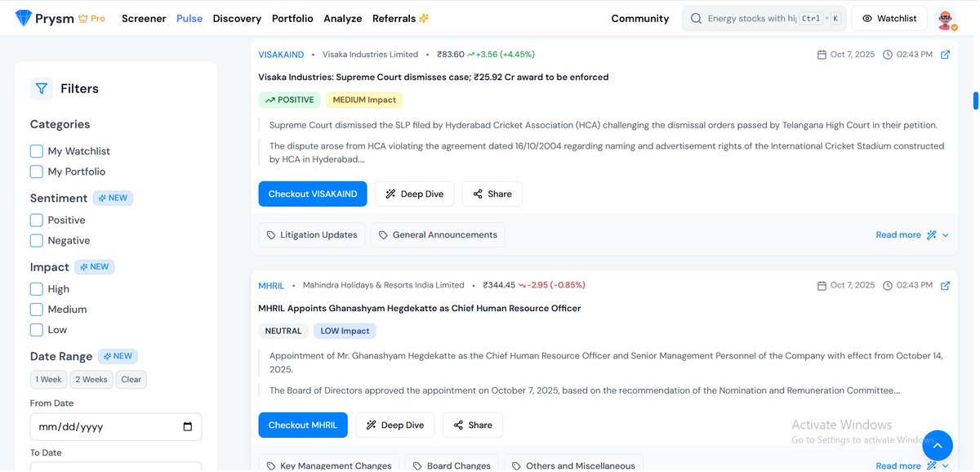The image size is (980, 472).
Task: Click the Visaka Supreme Court headline
Action: tap(434, 77)
